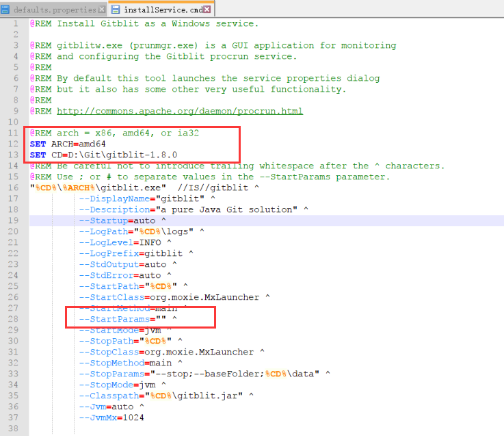Click the save icon on installService.cmd tab
The height and width of the screenshot is (436, 504).
[116, 10]
